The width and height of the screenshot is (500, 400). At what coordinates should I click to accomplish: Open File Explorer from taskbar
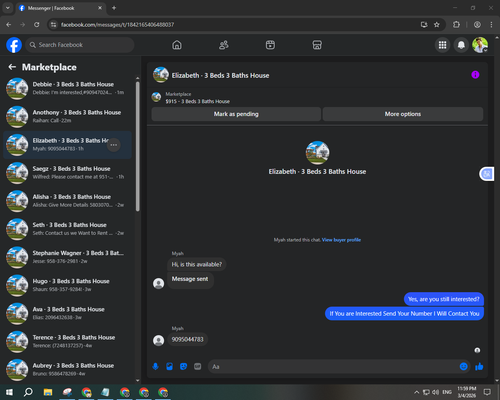pos(48,392)
